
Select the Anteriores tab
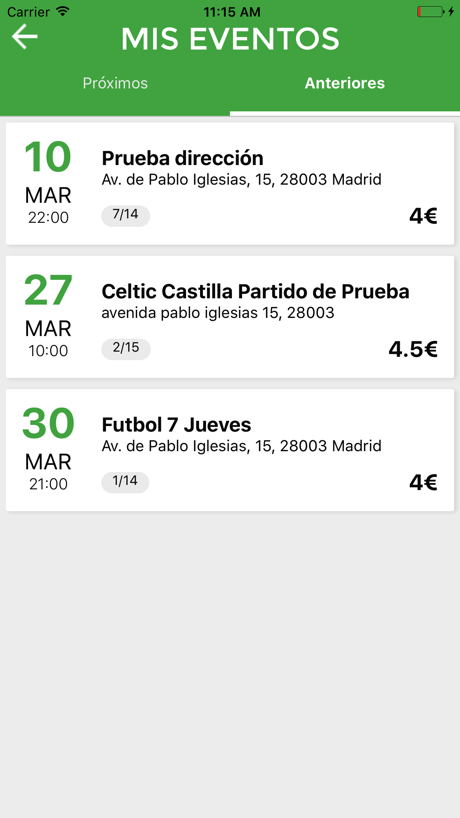tap(345, 83)
